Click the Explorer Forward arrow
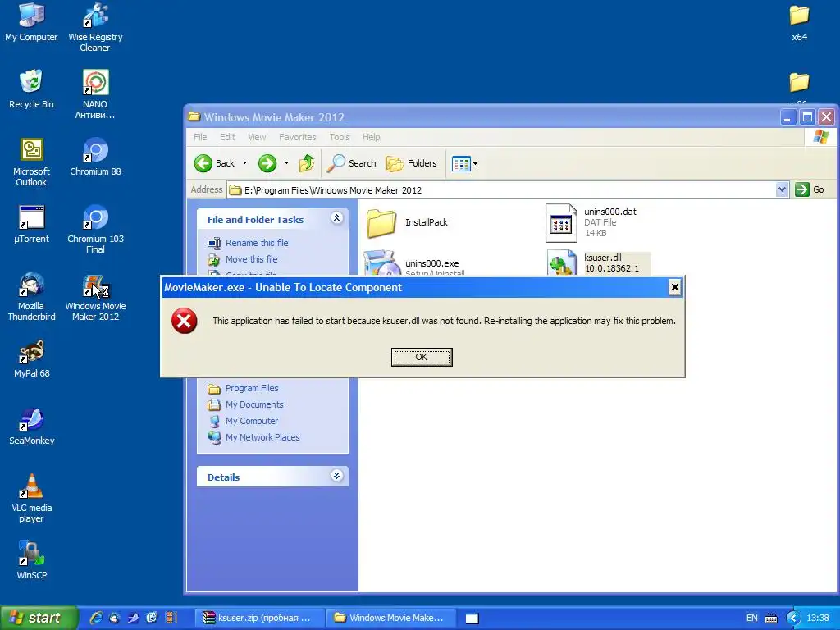This screenshot has height=630, width=840. (267, 163)
